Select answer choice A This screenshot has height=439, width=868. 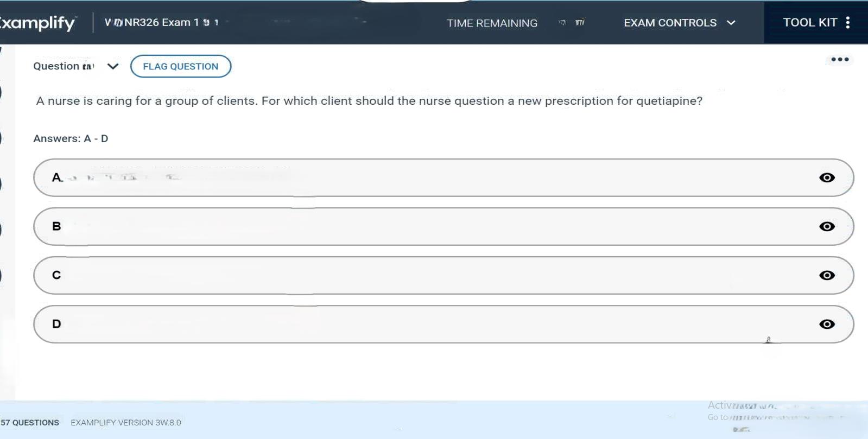[x=380, y=177]
